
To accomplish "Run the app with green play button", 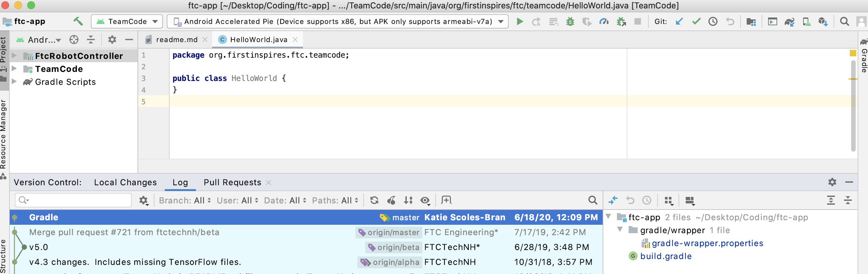I will [x=520, y=22].
